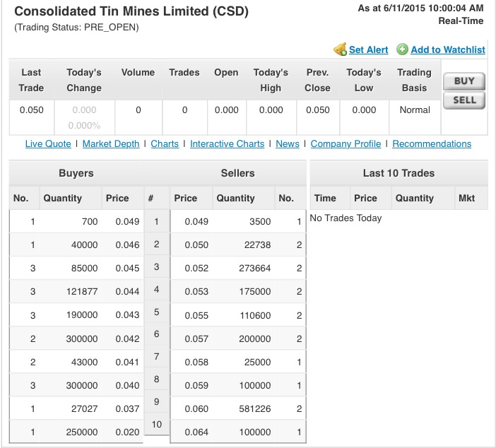Open the Recommendations link
The width and height of the screenshot is (496, 448).
click(x=432, y=143)
